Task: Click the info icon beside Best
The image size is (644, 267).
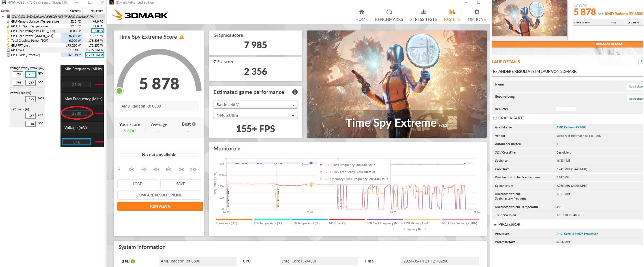Action: 194,124
